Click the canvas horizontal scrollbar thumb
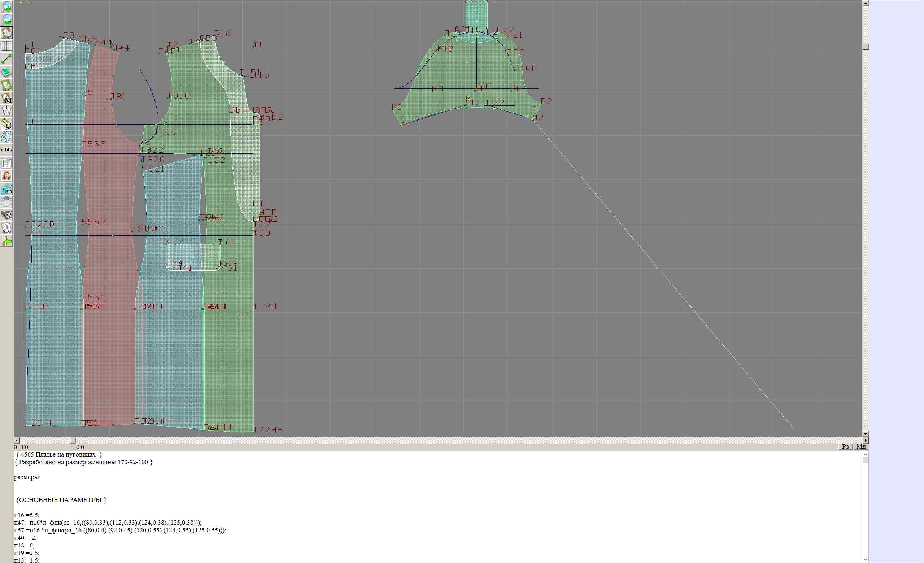The height and width of the screenshot is (563, 924). click(73, 440)
